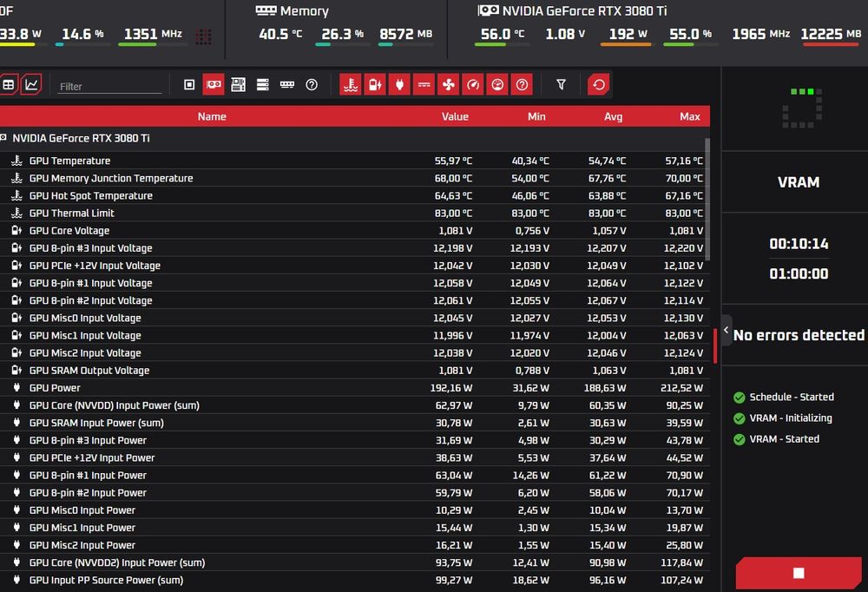Viewport: 868px width, 592px height.
Task: Toggle the storage sensor source filter
Action: pyautogui.click(x=262, y=85)
